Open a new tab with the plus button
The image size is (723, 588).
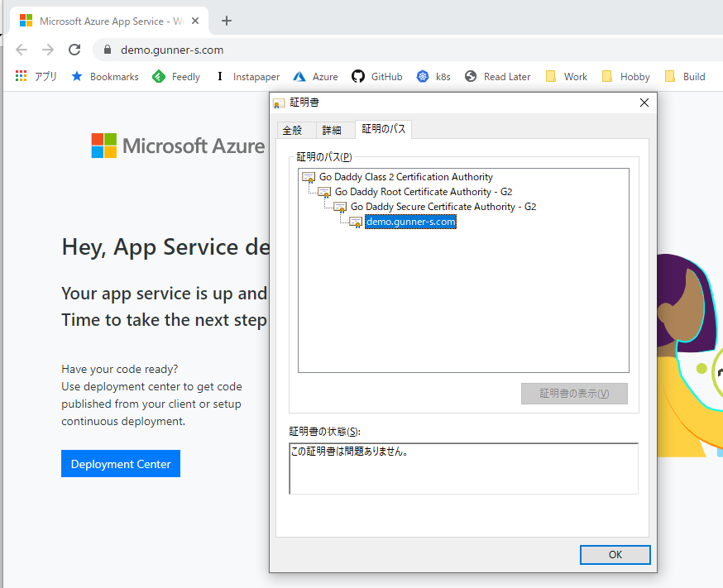[x=227, y=21]
